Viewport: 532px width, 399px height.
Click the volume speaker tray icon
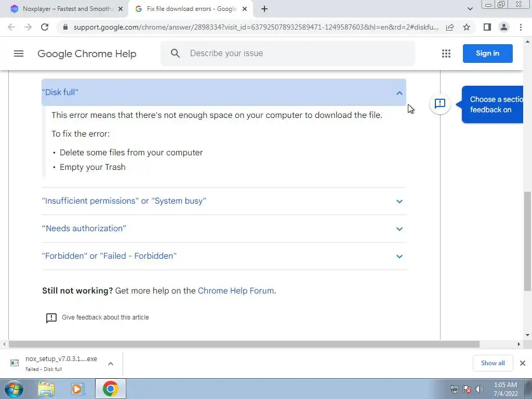pos(480,389)
